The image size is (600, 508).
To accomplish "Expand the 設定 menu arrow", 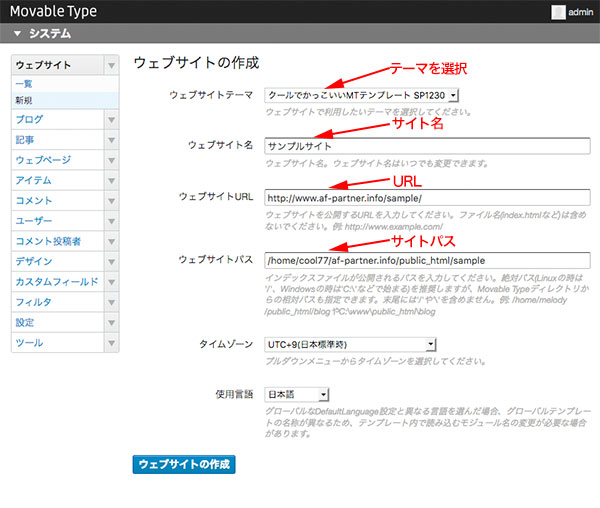I will click(x=111, y=322).
